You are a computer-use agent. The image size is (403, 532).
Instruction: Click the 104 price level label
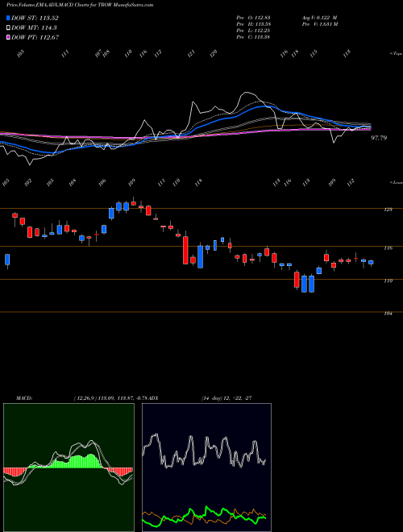[388, 314]
